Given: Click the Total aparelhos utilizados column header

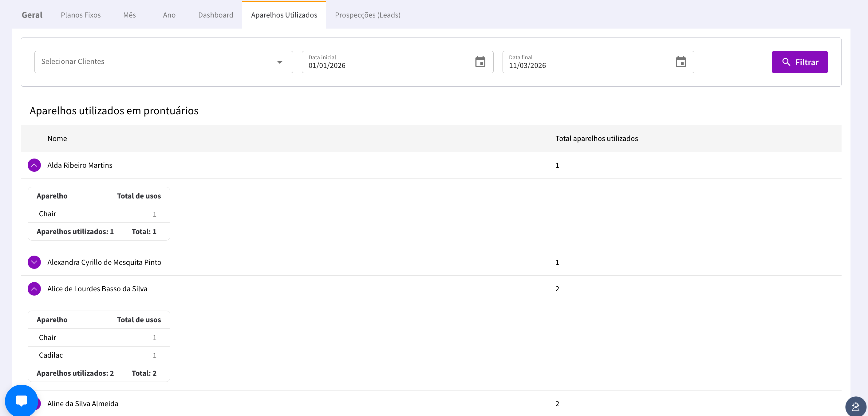Looking at the screenshot, I should pyautogui.click(x=596, y=139).
